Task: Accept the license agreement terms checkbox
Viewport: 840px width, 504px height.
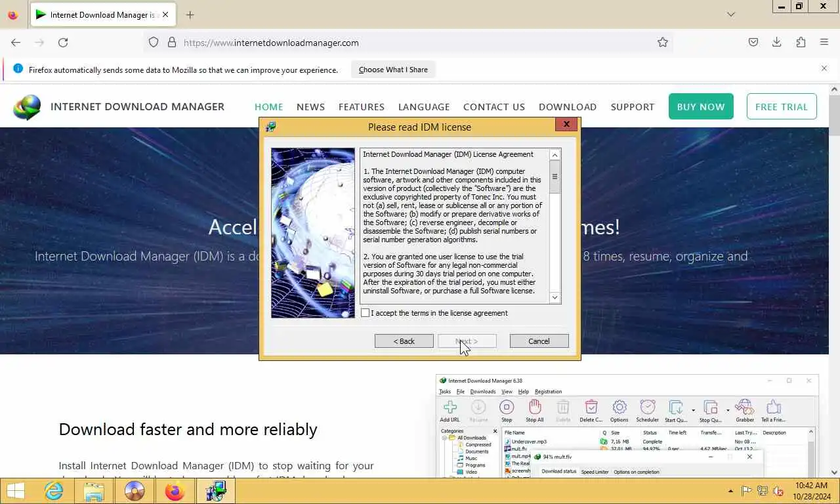Action: [x=366, y=313]
